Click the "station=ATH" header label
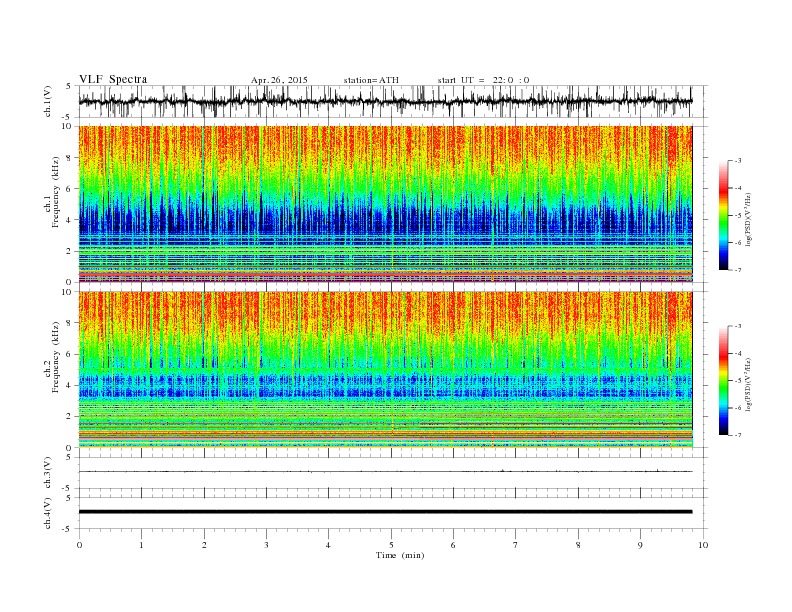Viewport: 792px width, 612px height. (x=371, y=80)
